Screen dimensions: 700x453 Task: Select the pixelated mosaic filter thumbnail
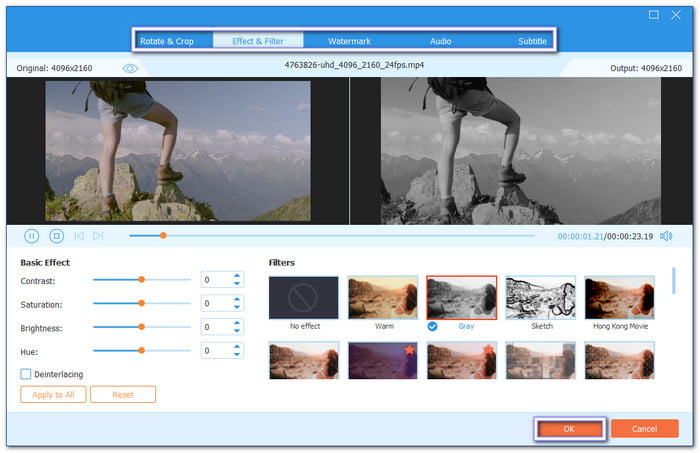[541, 361]
